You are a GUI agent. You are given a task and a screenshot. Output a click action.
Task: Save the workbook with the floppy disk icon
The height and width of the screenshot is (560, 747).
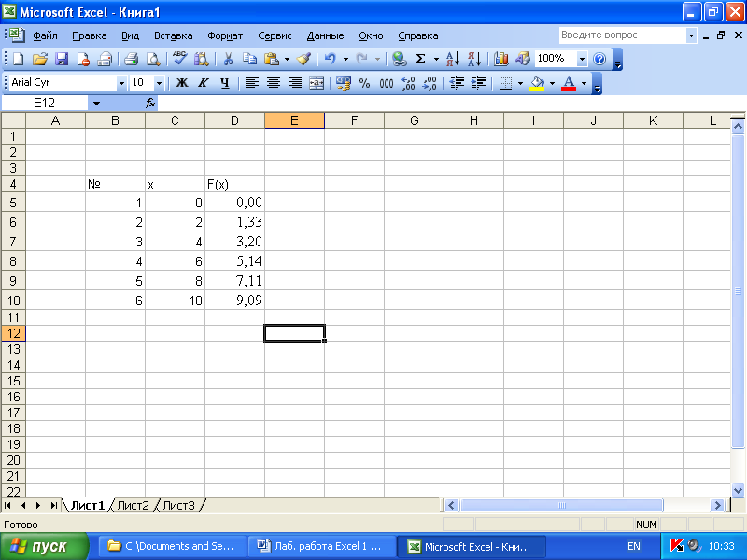[x=62, y=59]
